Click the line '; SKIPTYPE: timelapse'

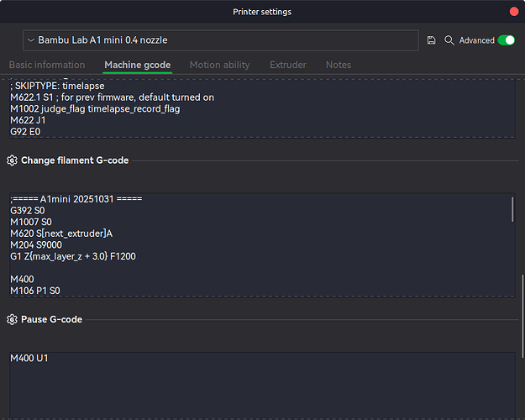click(x=57, y=86)
